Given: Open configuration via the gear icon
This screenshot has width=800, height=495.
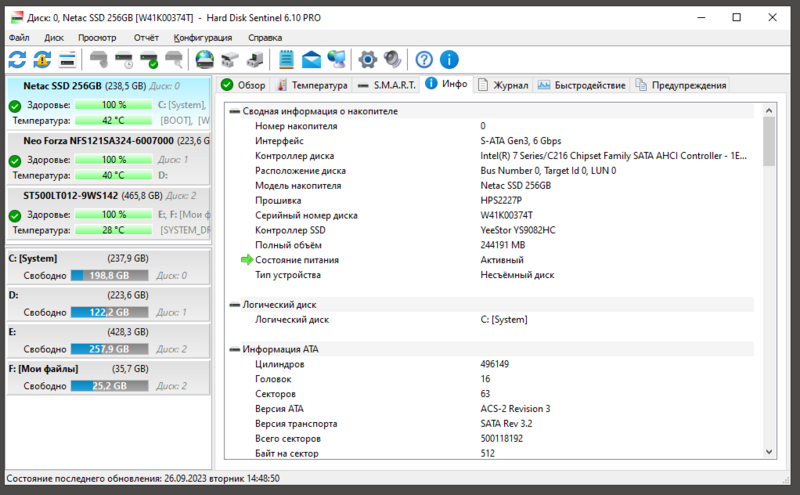Looking at the screenshot, I should coord(368,59).
